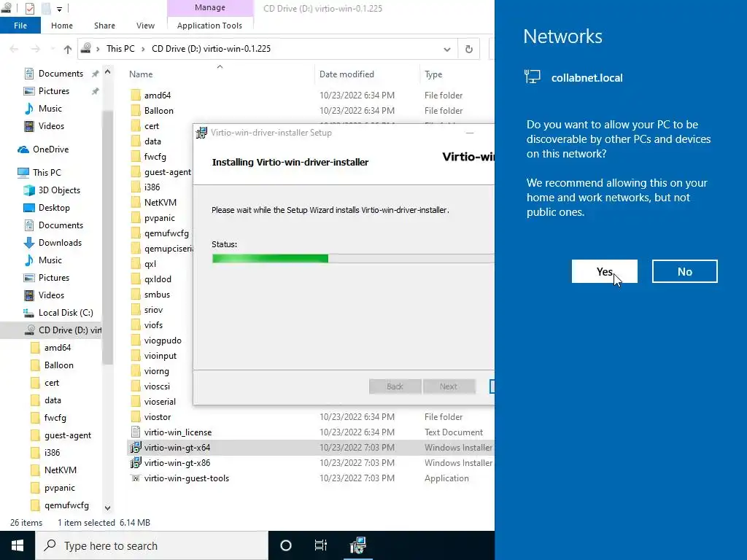
Task: Select the viofs folder
Action: coord(153,324)
